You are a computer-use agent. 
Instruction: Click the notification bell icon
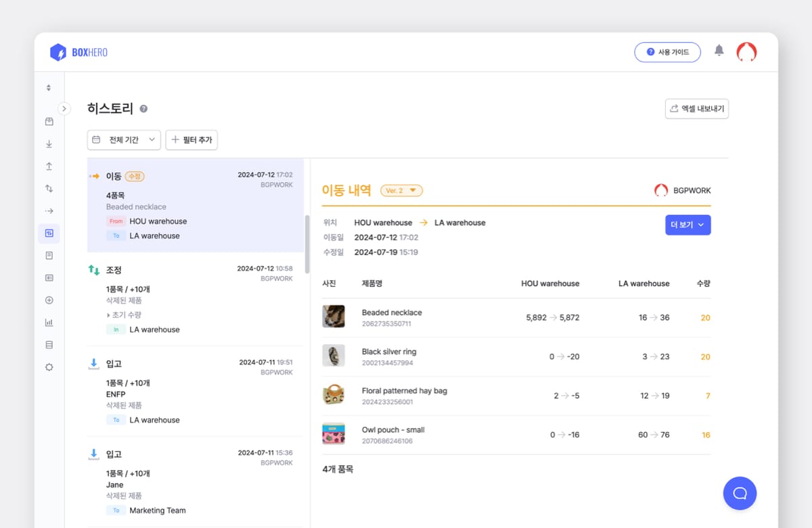719,51
